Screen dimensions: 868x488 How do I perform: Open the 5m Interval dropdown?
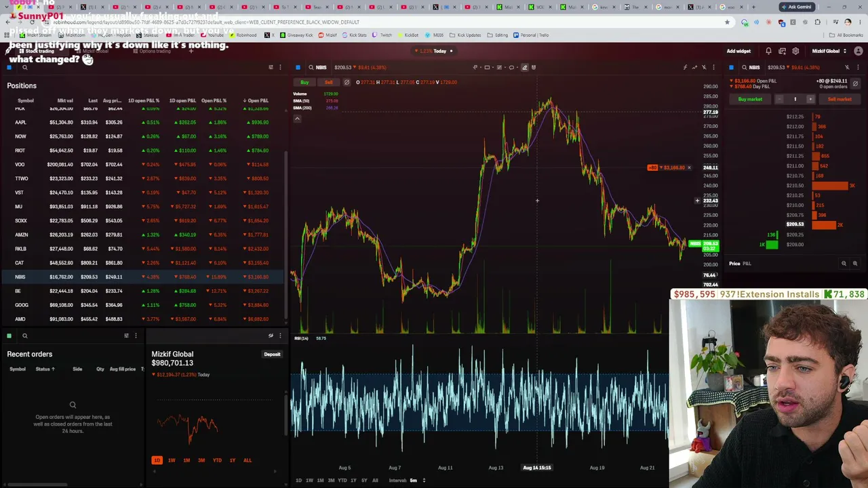coord(416,481)
